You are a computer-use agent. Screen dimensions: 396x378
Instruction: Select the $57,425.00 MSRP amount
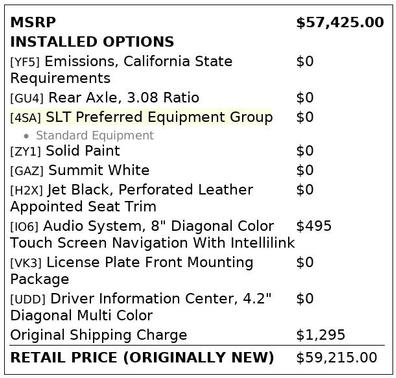pyautogui.click(x=340, y=22)
